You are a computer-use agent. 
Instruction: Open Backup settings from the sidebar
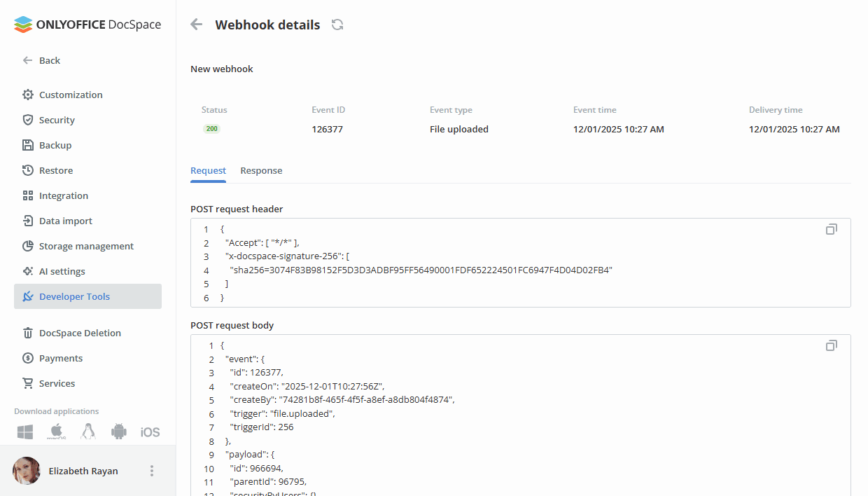coord(26,145)
